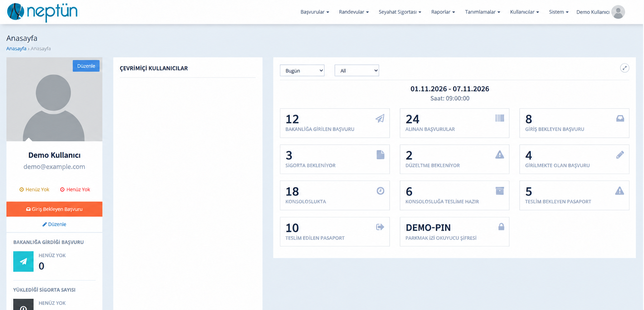Click the 01.11.2026 - 07.11.2026 date range
Image resolution: width=644 pixels, height=310 pixels.
450,89
